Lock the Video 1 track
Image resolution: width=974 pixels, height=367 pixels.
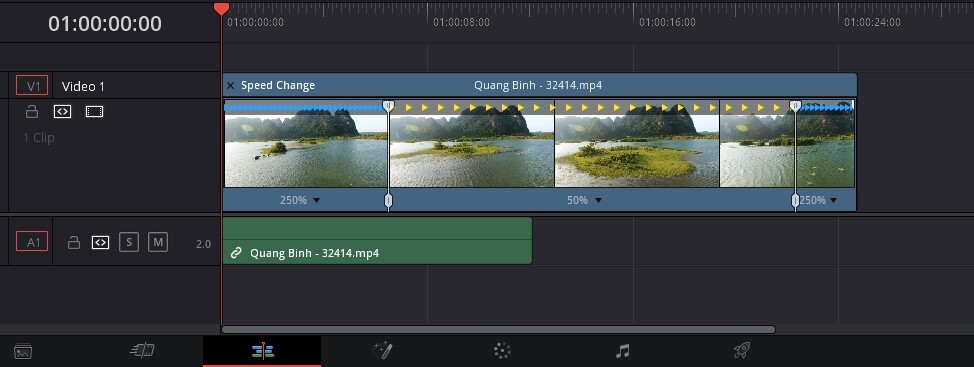(32, 112)
